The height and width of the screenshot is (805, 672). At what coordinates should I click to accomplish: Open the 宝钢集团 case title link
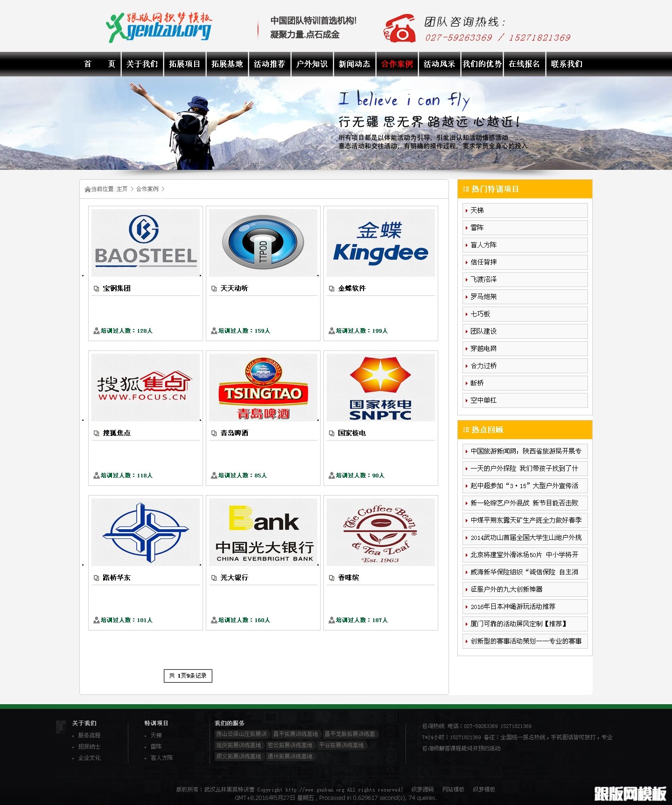coord(117,288)
